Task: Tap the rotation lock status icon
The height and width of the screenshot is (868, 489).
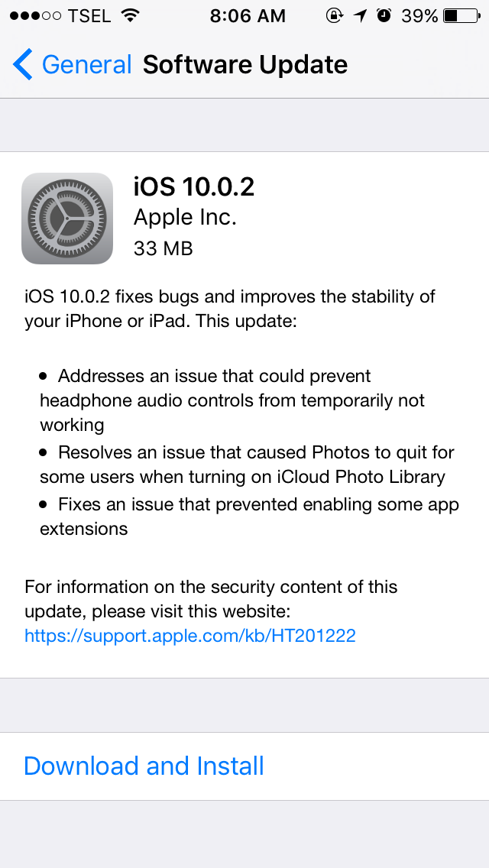Action: tap(335, 16)
